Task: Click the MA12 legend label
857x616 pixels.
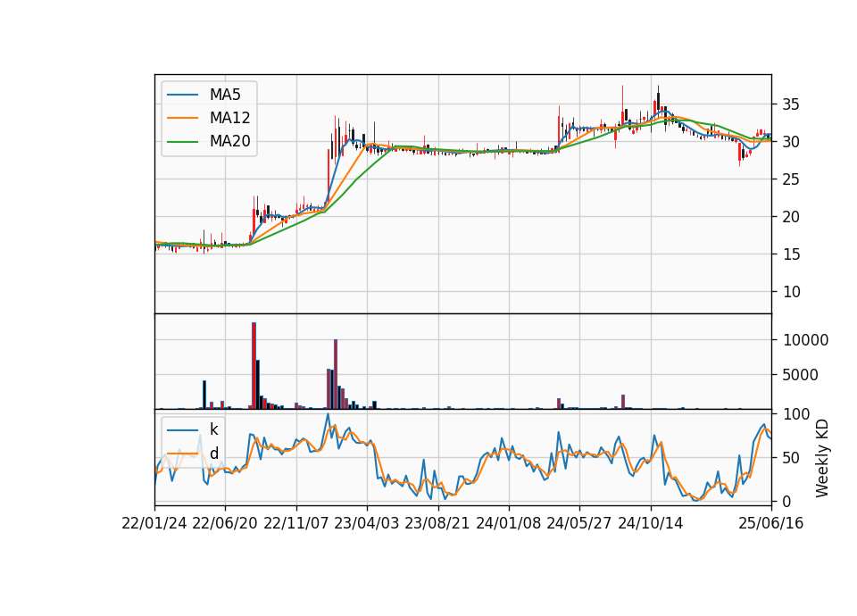Action: [x=229, y=118]
